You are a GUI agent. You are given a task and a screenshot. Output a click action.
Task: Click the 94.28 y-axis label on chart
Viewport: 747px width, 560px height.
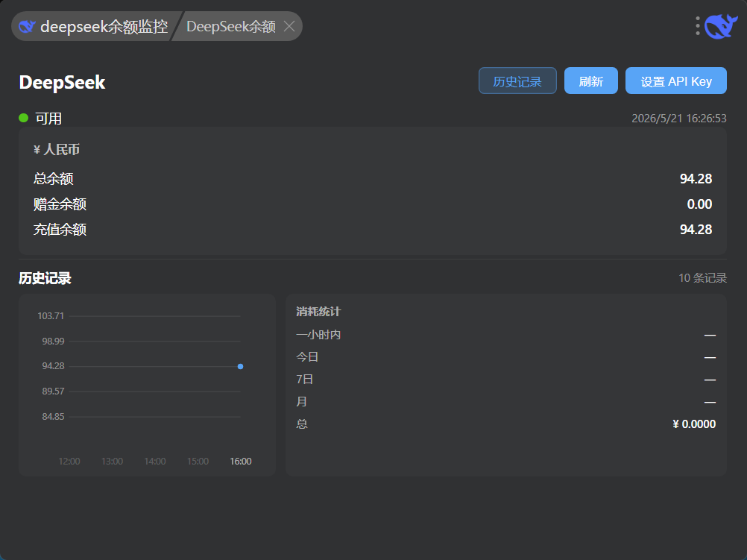53,366
